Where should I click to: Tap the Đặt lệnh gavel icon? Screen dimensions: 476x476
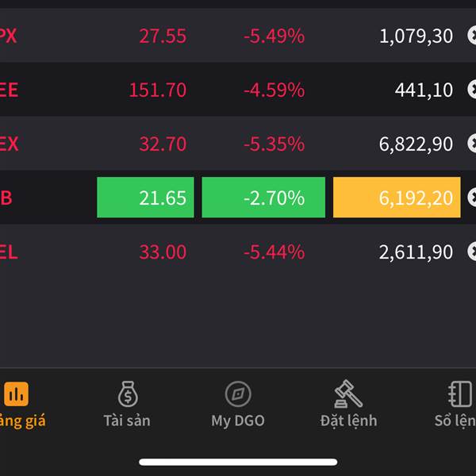[x=348, y=393]
